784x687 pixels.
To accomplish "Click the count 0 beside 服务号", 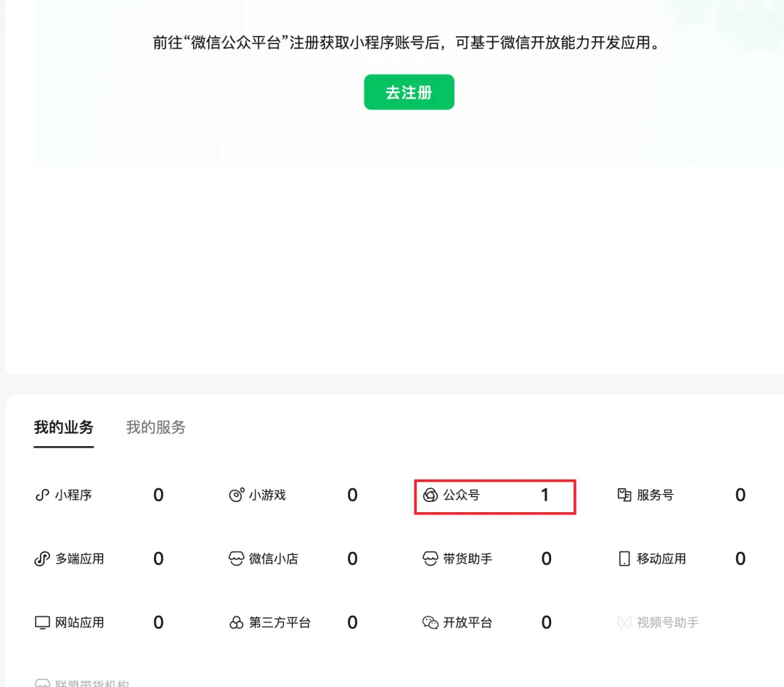I will coord(740,495).
